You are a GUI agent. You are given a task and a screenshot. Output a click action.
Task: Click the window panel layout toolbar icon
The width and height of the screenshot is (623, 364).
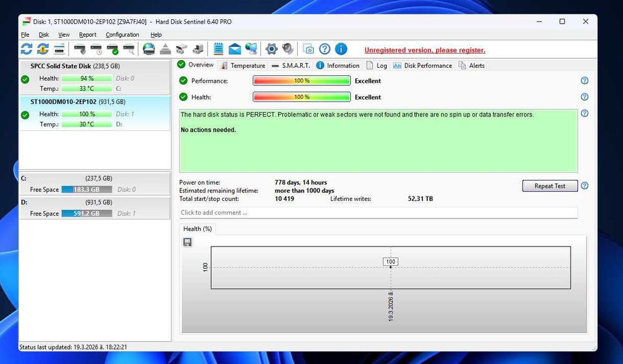click(x=59, y=49)
